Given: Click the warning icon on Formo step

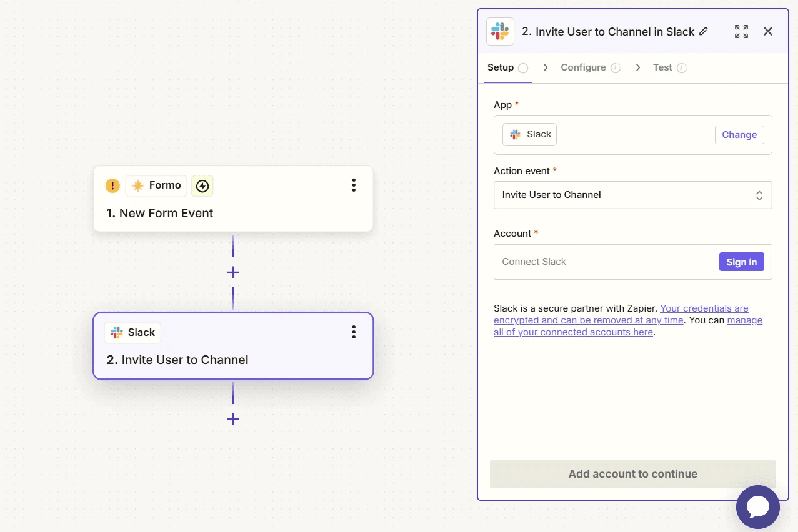Looking at the screenshot, I should tap(112, 185).
